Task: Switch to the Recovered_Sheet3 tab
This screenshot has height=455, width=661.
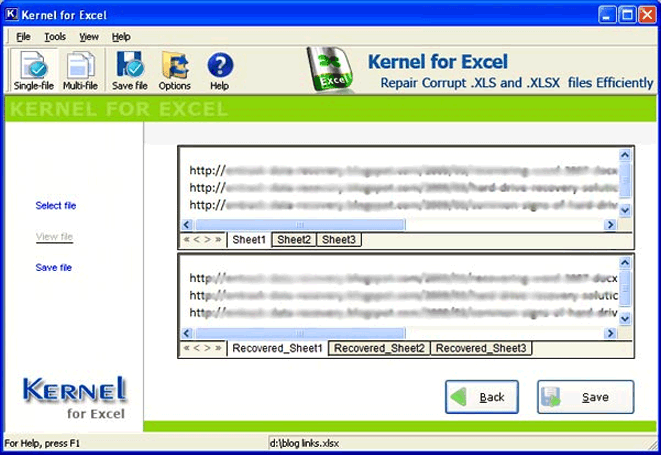Action: (x=481, y=348)
